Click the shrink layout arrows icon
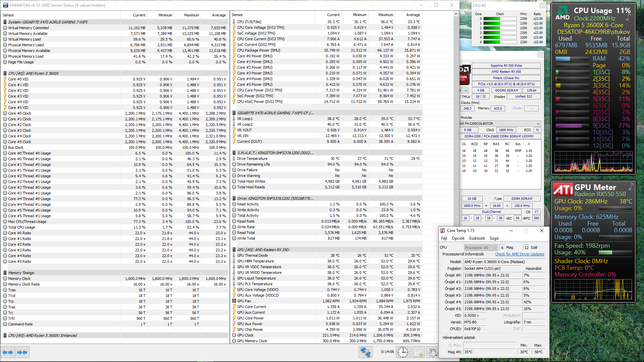Image resolution: width=644 pixels, height=362 pixels. [22, 352]
